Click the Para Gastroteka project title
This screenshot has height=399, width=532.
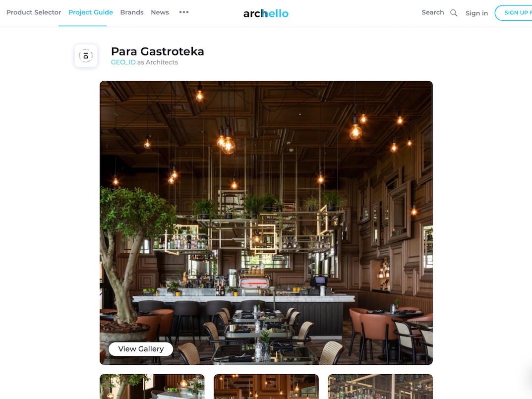(x=158, y=51)
